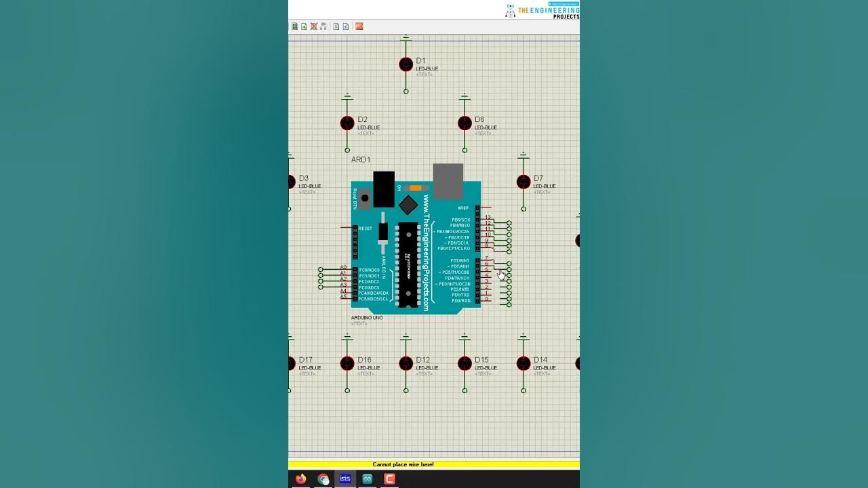Click the LED-BLUE text under D14

[x=545, y=368]
